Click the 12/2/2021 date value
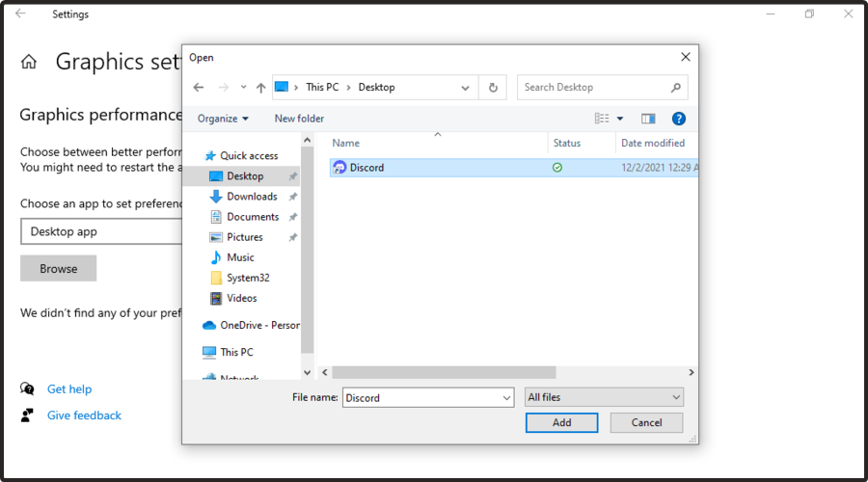Screen dimensions: 868x482 (x=660, y=168)
